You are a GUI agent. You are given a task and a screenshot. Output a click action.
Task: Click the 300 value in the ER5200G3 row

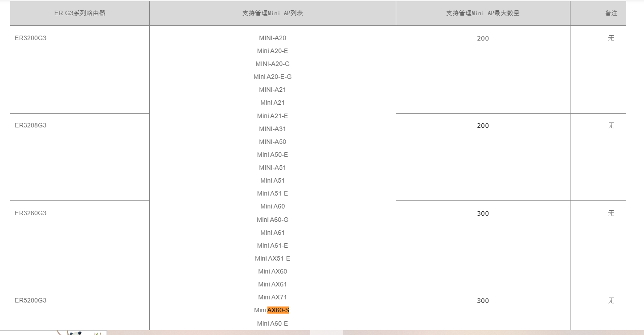[483, 301]
